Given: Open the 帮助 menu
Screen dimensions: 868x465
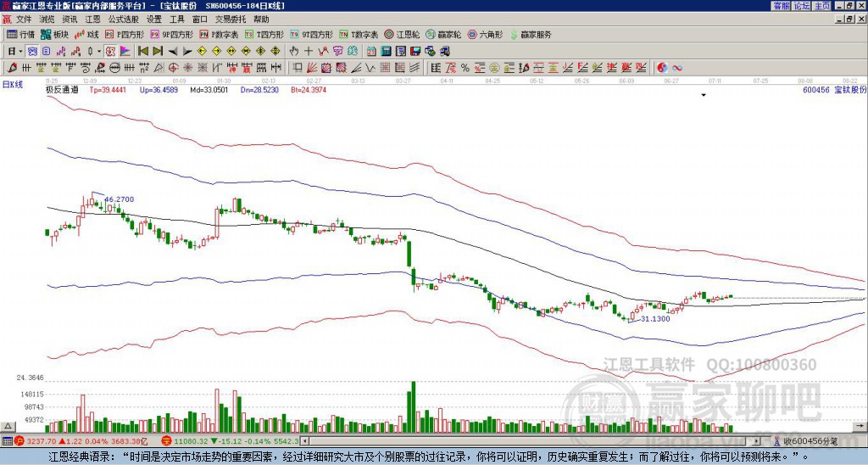Looking at the screenshot, I should (x=261, y=20).
